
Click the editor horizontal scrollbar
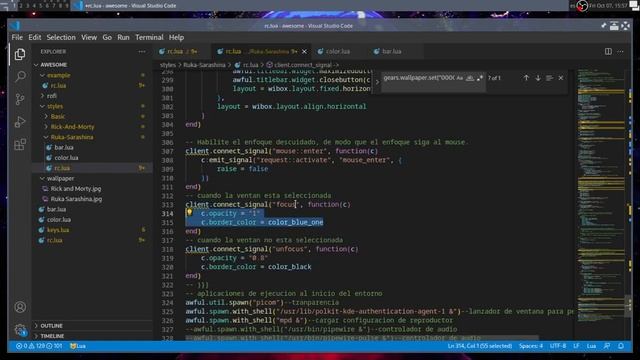(x=361, y=338)
